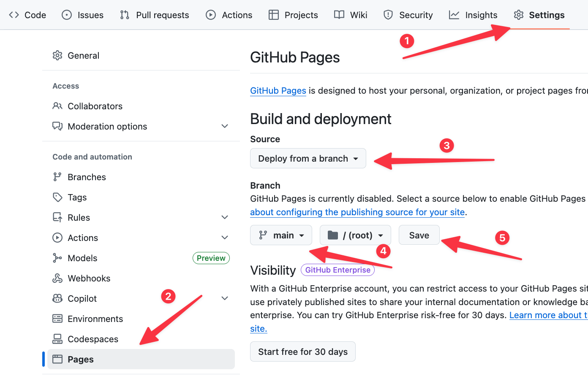Click the sidebar Actions play icon
This screenshot has width=588, height=384.
(x=57, y=238)
